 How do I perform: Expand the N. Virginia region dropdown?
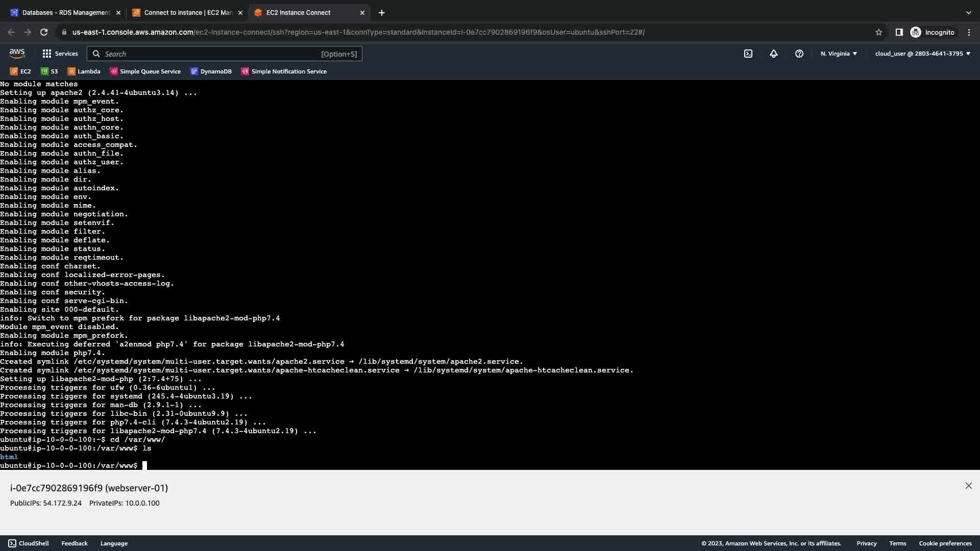[x=839, y=54]
